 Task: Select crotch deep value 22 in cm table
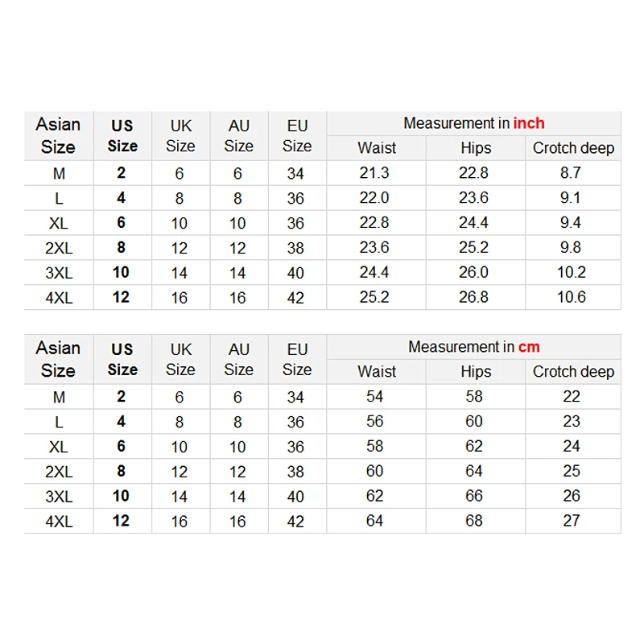(x=572, y=397)
